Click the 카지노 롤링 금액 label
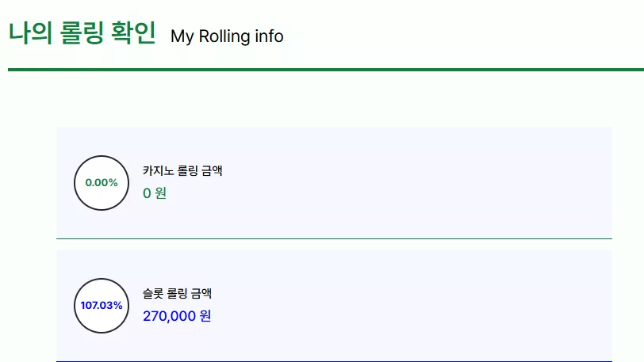Screen dimensions: 644x362 click(x=182, y=171)
